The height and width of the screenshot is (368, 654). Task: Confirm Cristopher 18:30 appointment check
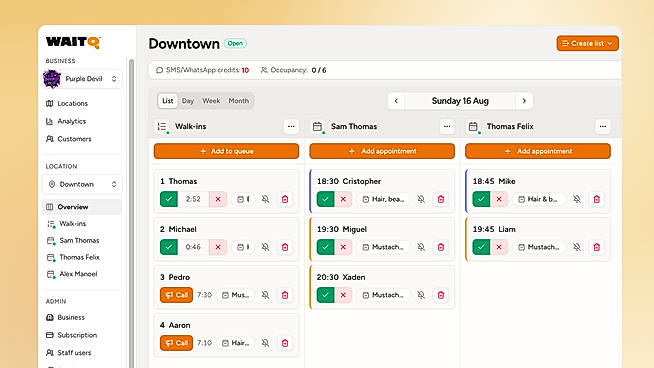[x=325, y=199]
